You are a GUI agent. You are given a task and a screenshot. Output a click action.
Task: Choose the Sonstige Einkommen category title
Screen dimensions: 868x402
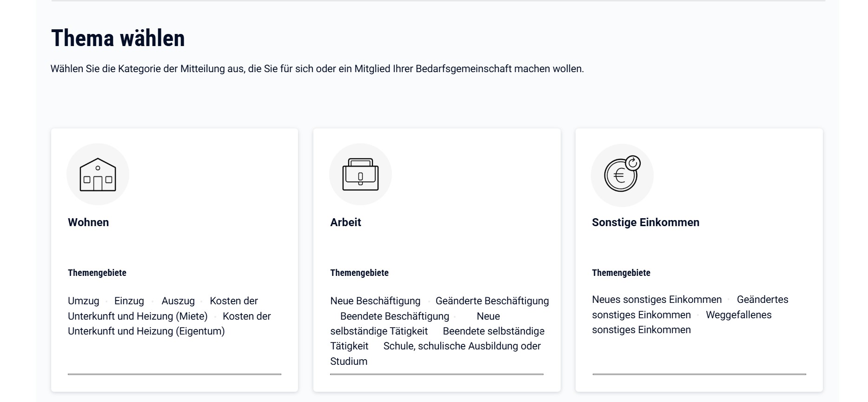point(645,222)
